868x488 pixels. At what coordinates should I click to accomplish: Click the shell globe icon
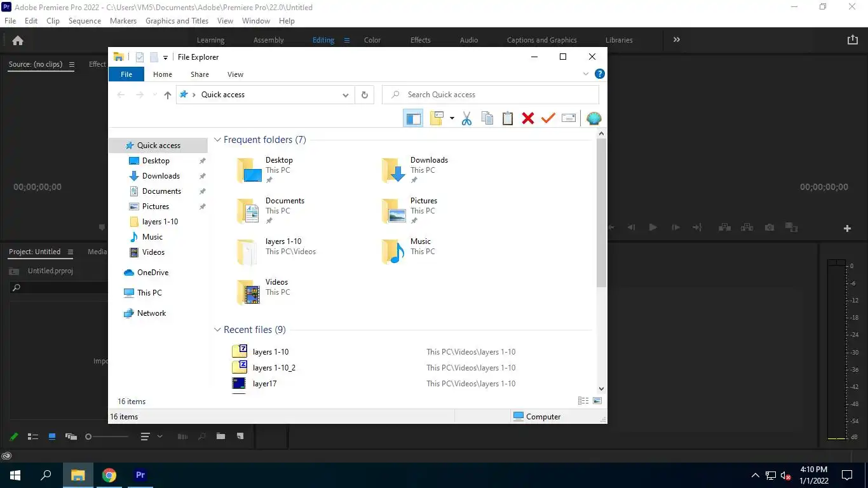point(593,118)
